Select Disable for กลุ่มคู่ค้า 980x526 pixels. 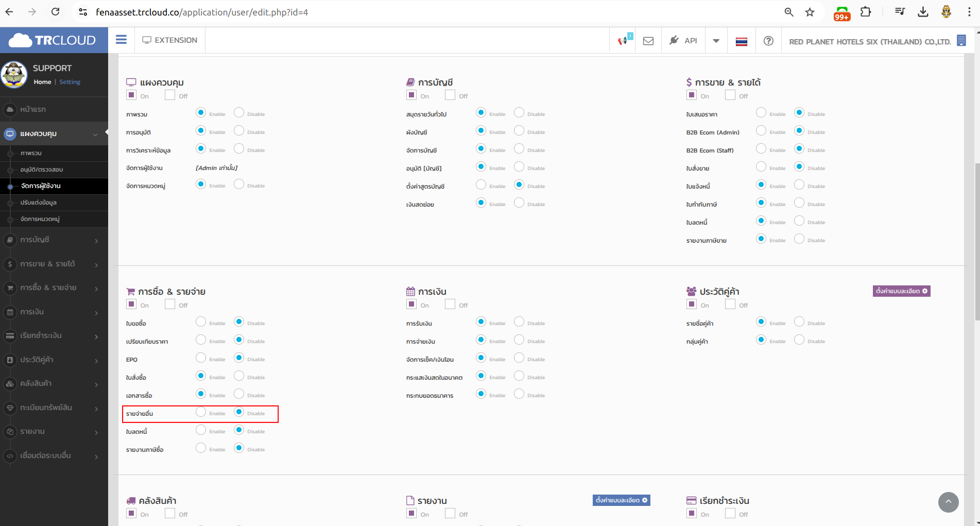[x=799, y=340]
